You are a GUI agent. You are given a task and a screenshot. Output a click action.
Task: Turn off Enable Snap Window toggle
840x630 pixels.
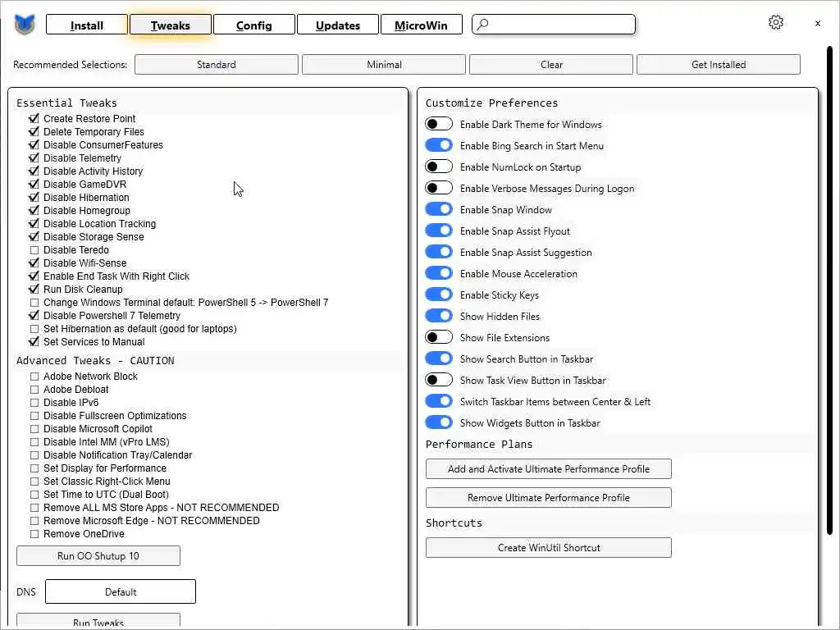pyautogui.click(x=439, y=209)
